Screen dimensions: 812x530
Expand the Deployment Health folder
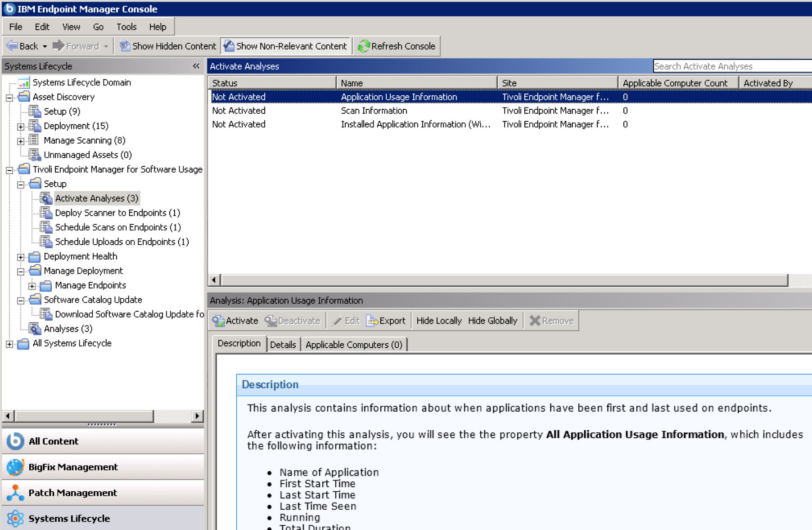click(21, 257)
